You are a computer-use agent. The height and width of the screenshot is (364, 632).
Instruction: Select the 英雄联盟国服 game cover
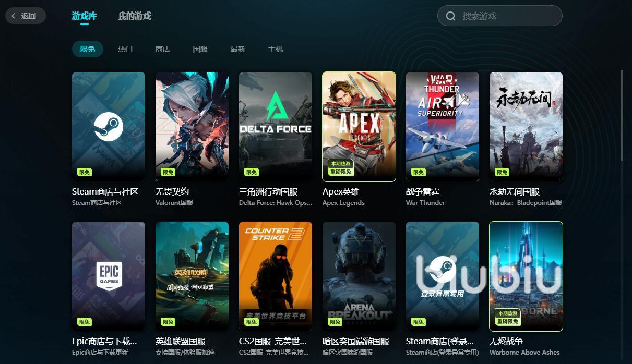(192, 276)
